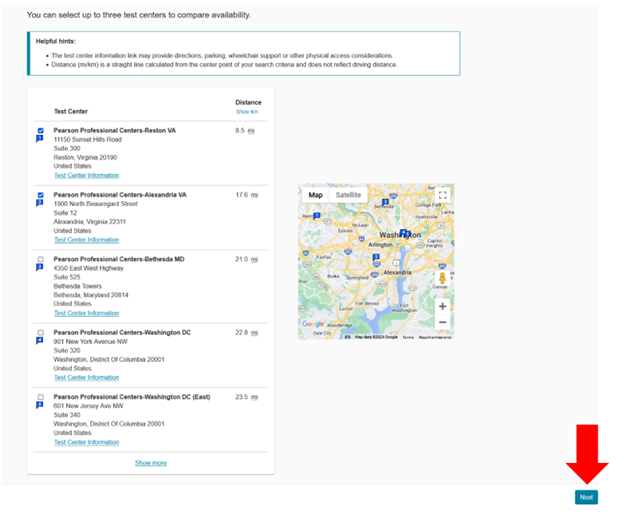Check the Washington DC test center checkbox
Viewport: 624px width, 514px height.
41,333
